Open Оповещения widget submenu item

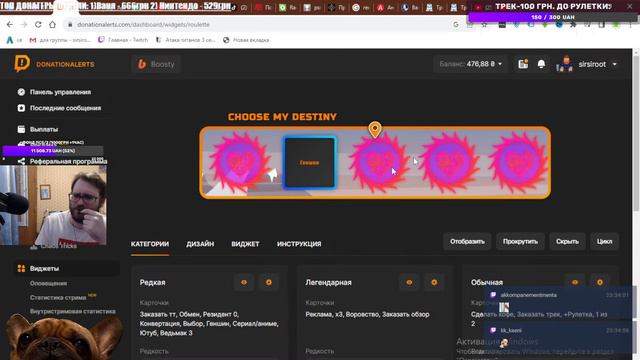48,283
